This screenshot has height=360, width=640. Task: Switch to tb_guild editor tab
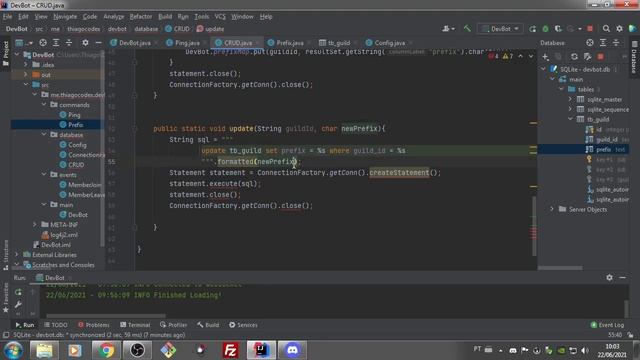pos(339,42)
